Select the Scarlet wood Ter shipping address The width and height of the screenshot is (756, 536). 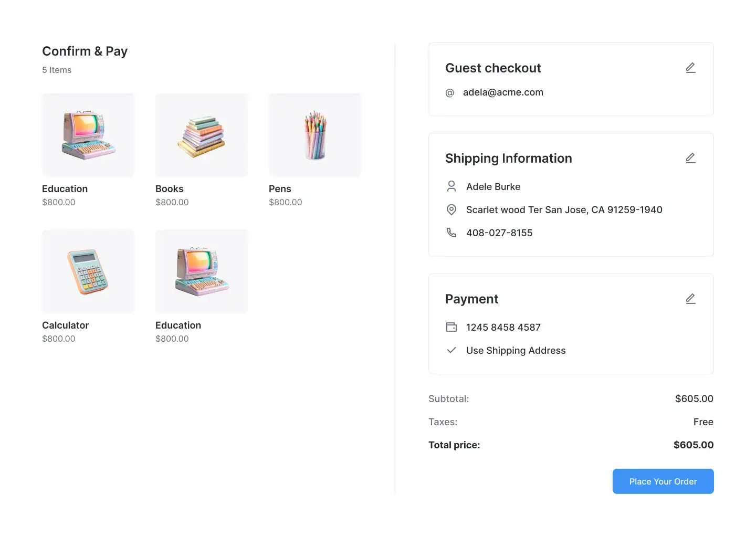[x=564, y=210]
